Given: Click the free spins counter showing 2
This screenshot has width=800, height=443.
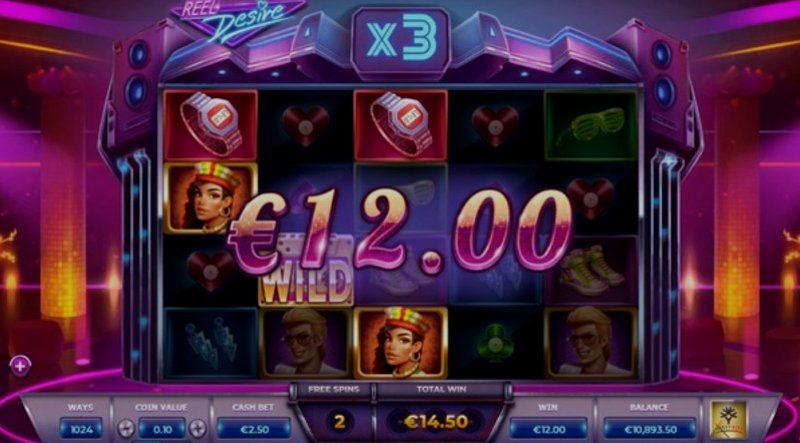Looking at the screenshot, I should [339, 422].
